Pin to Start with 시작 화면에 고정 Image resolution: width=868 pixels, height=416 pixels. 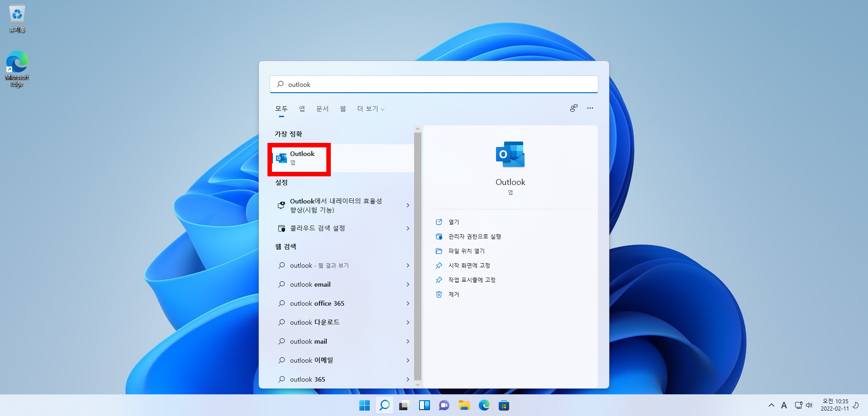coord(469,265)
